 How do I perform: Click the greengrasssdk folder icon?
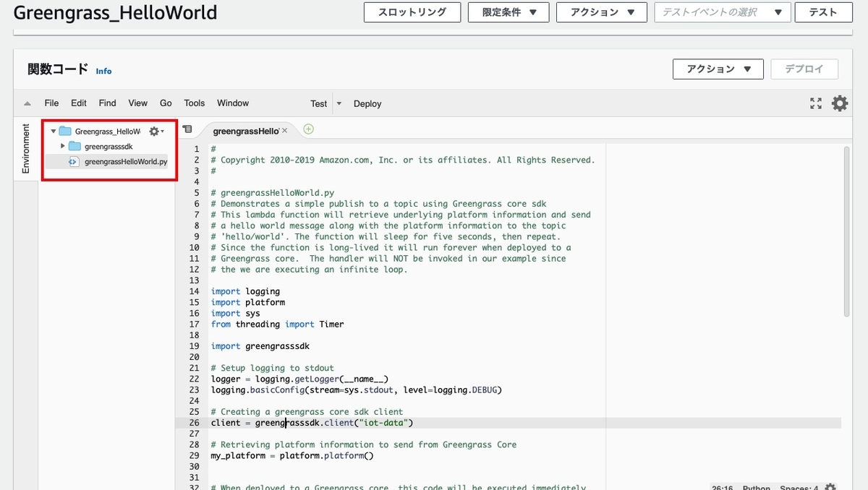(75, 147)
